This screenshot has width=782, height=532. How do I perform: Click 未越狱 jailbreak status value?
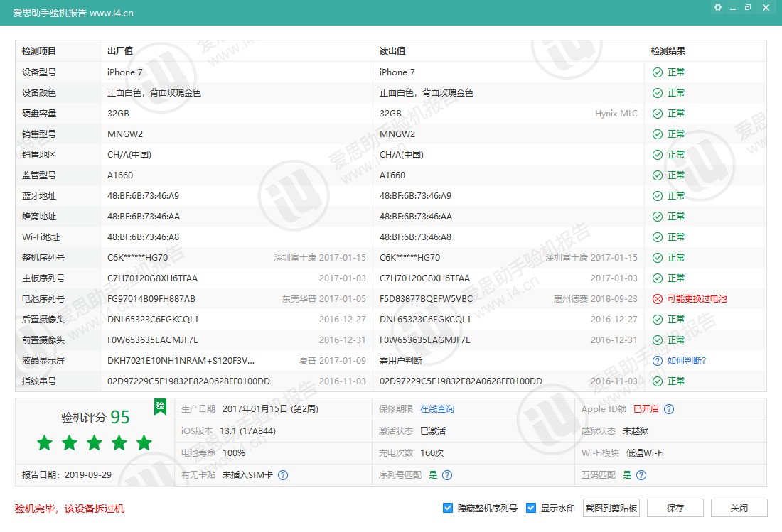tap(636, 431)
